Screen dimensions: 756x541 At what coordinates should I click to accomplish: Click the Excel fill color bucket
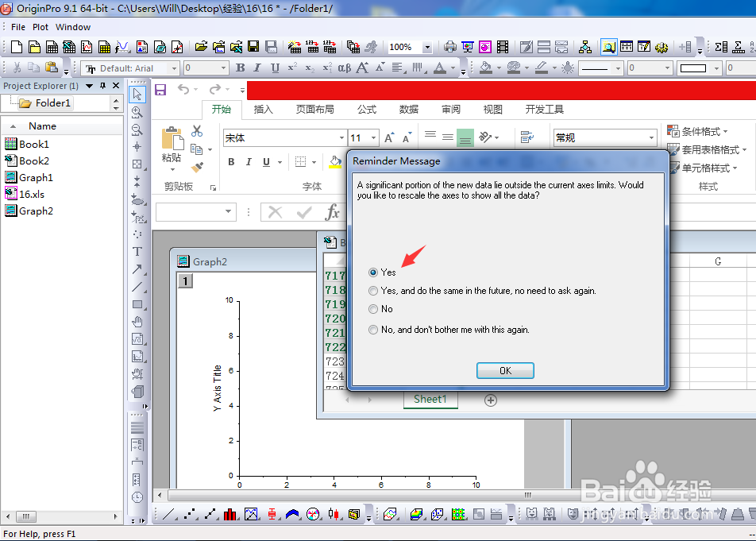click(x=335, y=162)
